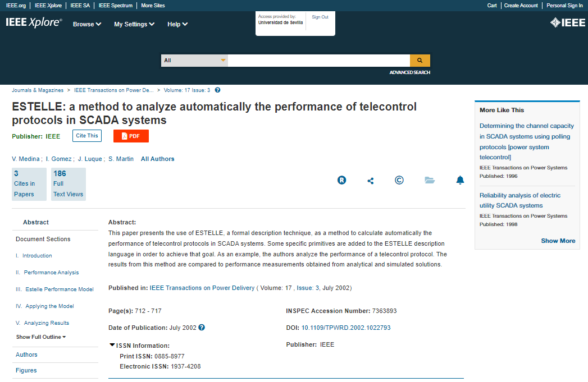Switch to the Authors section tab
588x382 pixels.
(26, 355)
